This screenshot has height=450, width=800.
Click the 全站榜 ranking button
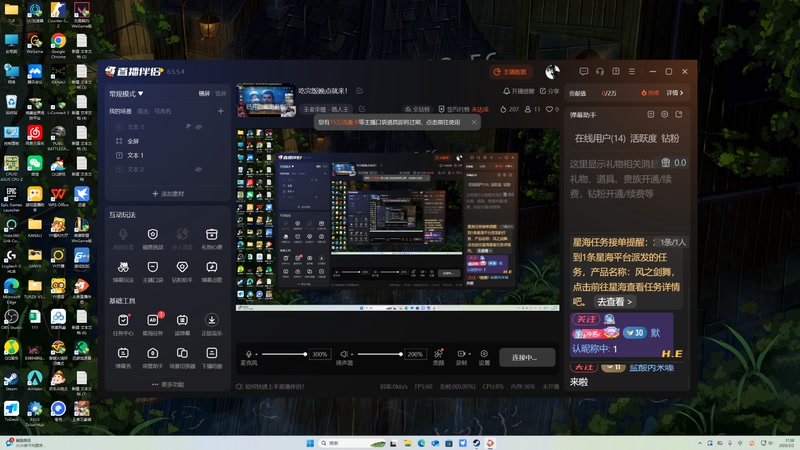(x=417, y=109)
